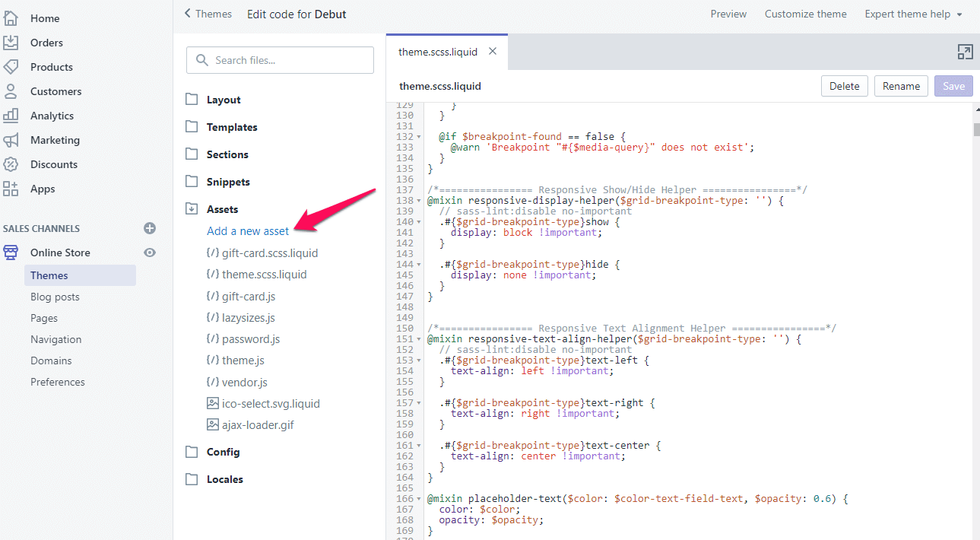
Task: Open the Expert theme help dropdown
Action: [x=913, y=14]
